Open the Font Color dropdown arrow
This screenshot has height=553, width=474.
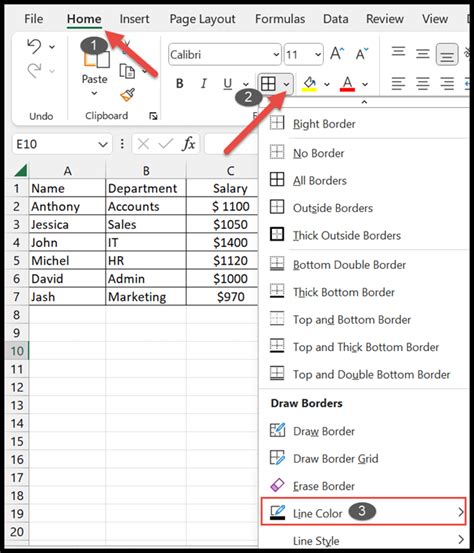pos(365,84)
